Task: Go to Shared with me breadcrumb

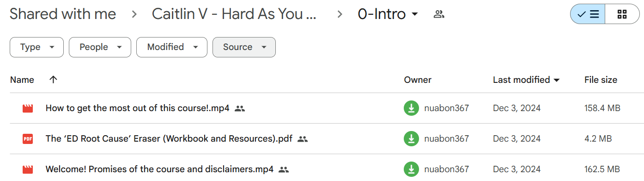Action: [x=63, y=14]
